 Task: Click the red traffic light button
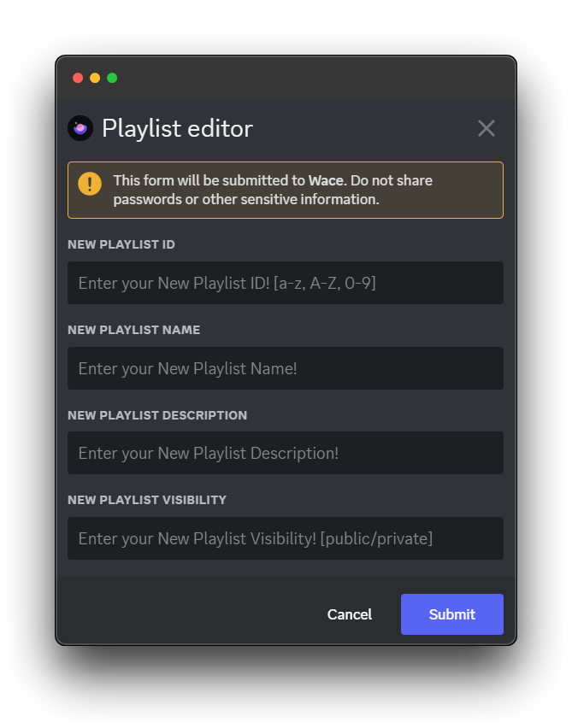[78, 78]
